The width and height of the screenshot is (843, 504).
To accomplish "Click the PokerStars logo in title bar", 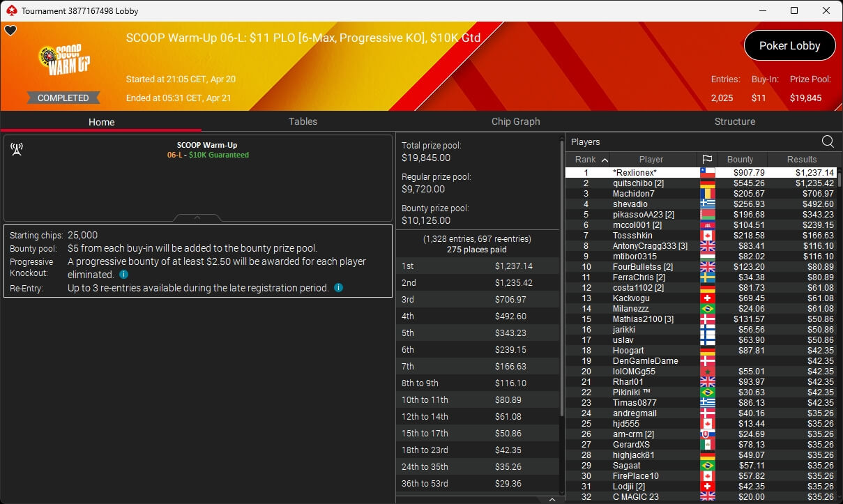I will pos(11,10).
